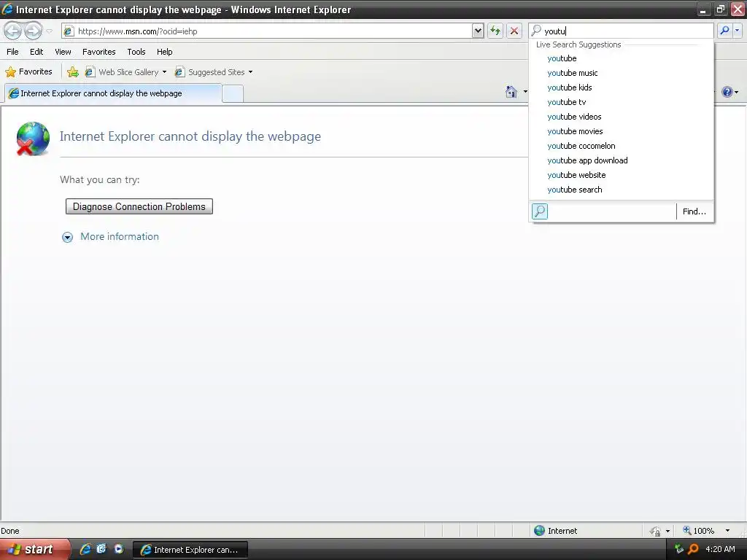This screenshot has width=747, height=560.
Task: Open the Home button dropdown arrow
Action: pyautogui.click(x=525, y=91)
